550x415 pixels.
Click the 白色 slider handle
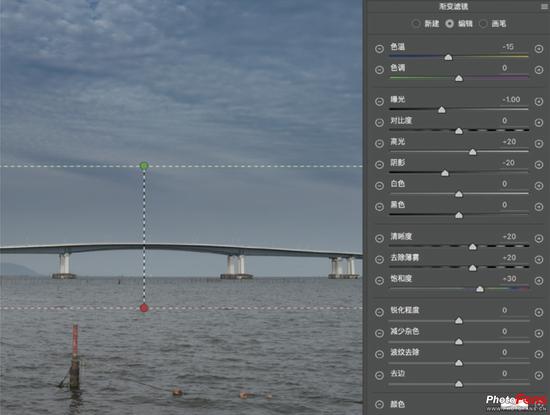point(459,194)
